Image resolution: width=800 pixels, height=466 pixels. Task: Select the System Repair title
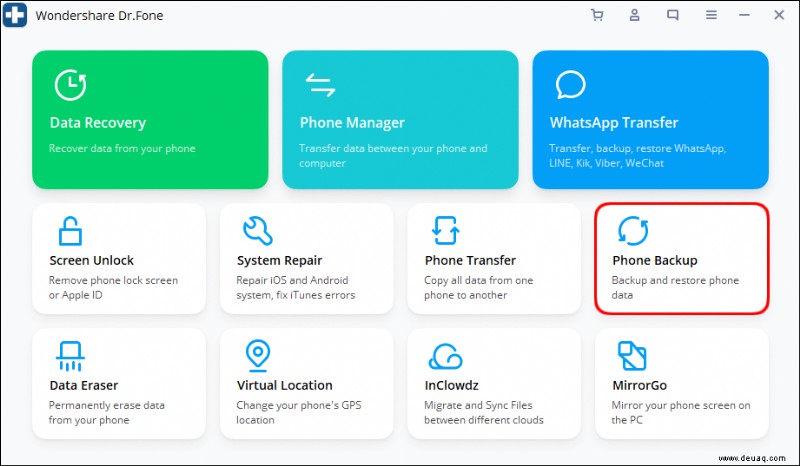click(280, 260)
